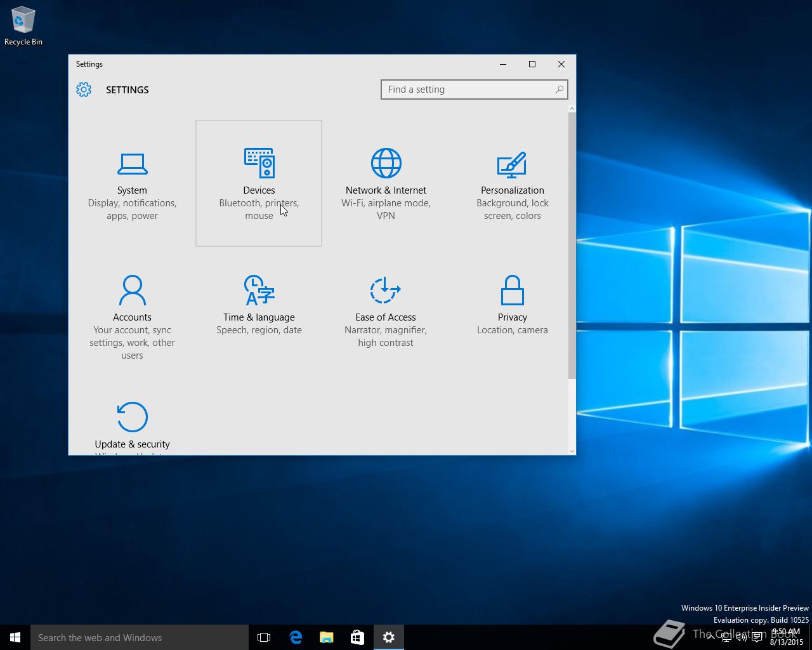Open the Action Center notifications icon
This screenshot has height=650, width=812.
pyautogui.click(x=757, y=637)
